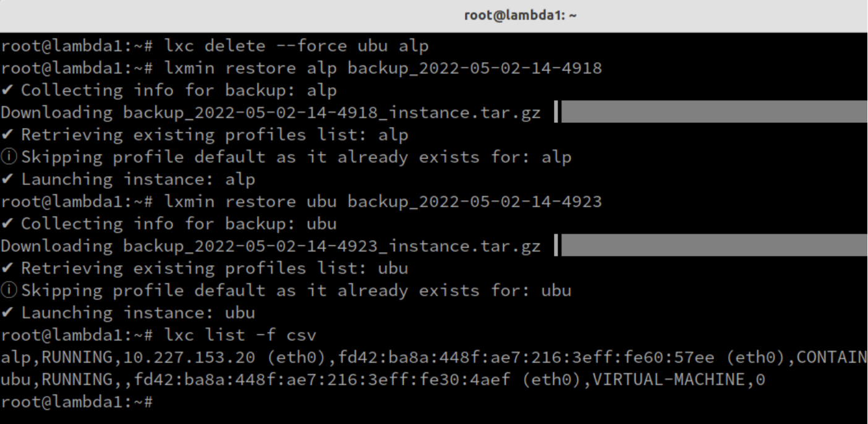
Task: Click the "lxc list -f csv" command
Action: (240, 335)
